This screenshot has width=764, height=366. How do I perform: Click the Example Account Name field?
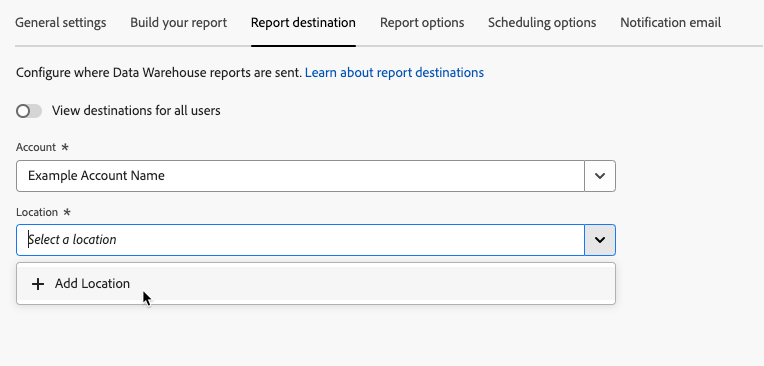[300, 176]
